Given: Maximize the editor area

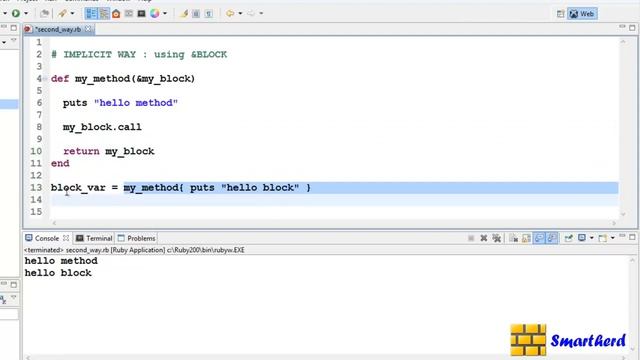Looking at the screenshot, I should 632,28.
